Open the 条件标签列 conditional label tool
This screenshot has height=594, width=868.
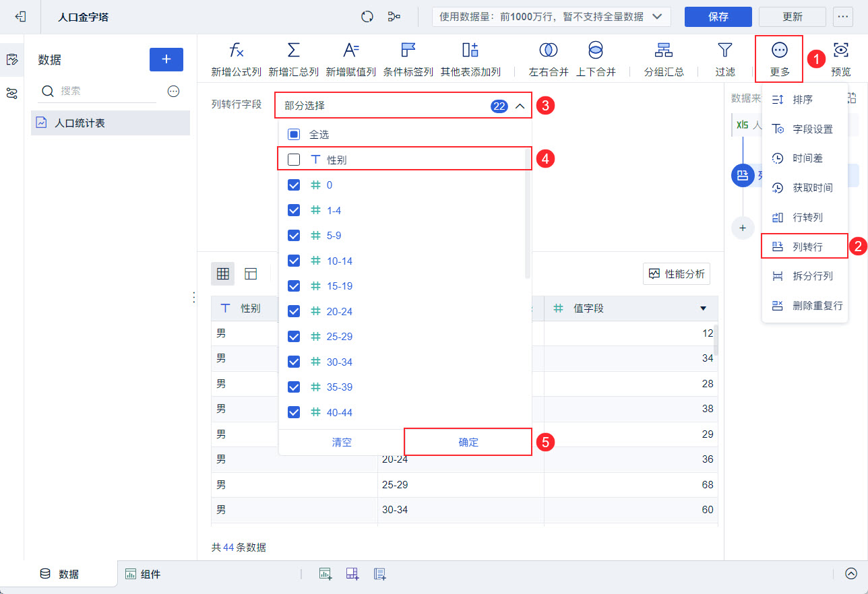coord(408,59)
